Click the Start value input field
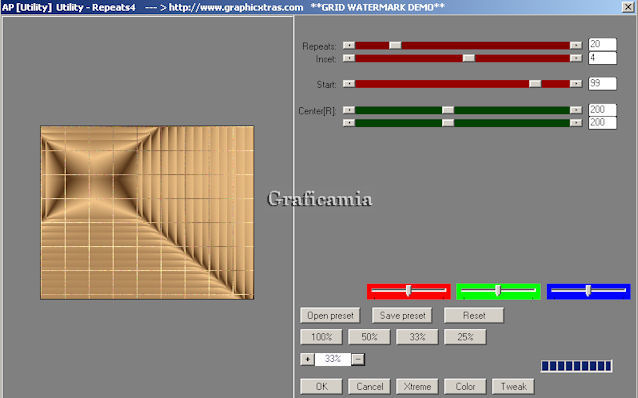Viewport: 638px width, 398px height. [602, 83]
